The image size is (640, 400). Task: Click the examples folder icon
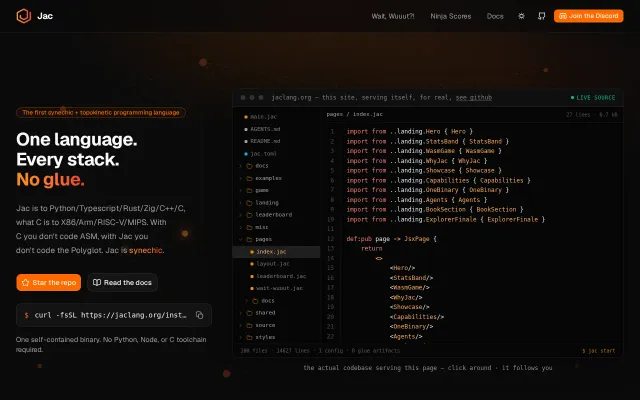coord(249,178)
